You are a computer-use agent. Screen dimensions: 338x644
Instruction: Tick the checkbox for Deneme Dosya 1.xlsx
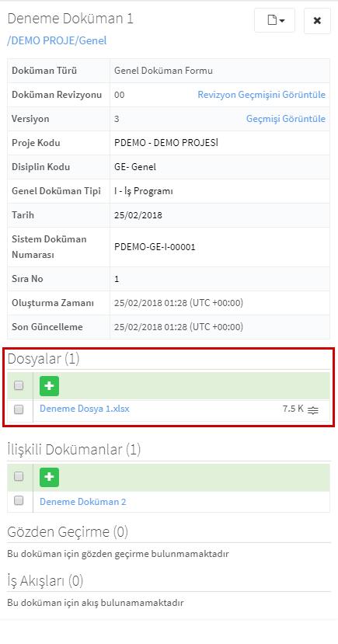(19, 409)
